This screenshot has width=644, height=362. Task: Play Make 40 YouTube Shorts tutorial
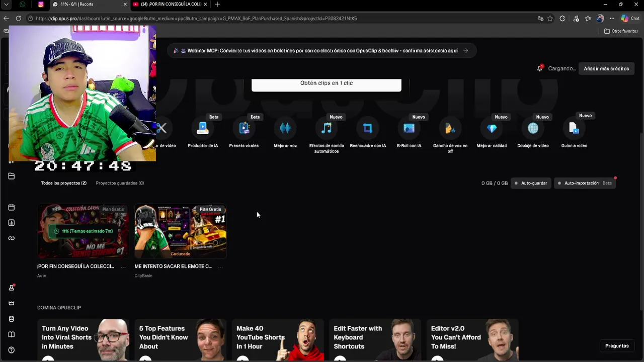[278, 340]
